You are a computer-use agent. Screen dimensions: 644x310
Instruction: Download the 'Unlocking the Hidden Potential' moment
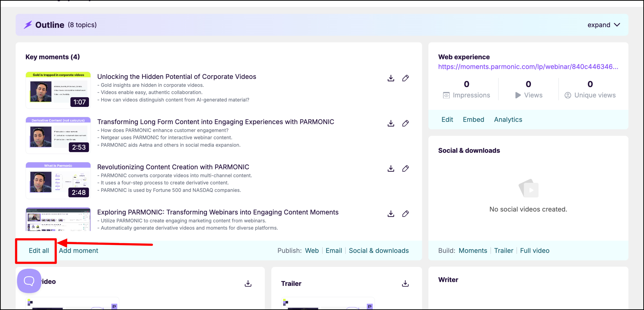(391, 78)
